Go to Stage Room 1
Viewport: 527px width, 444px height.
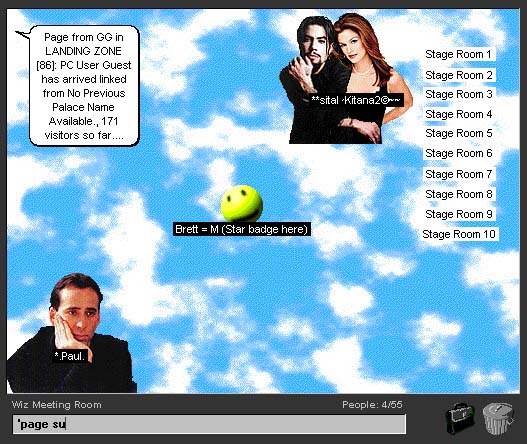(x=458, y=54)
